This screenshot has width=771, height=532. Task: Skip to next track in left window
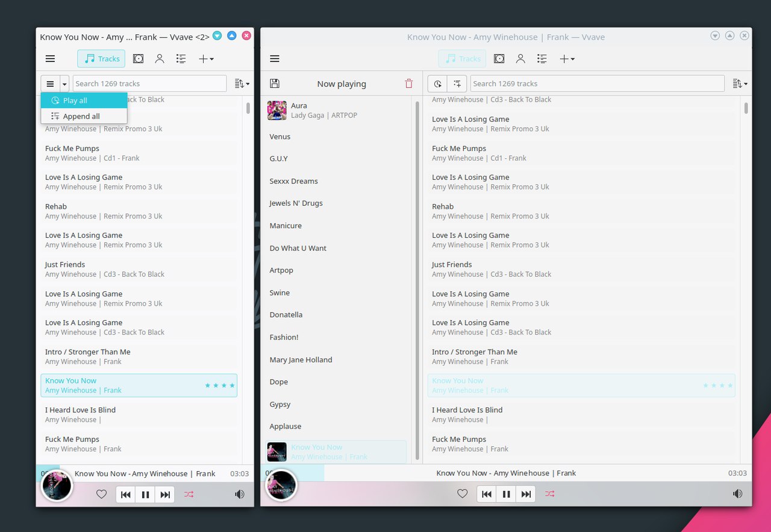pos(164,494)
